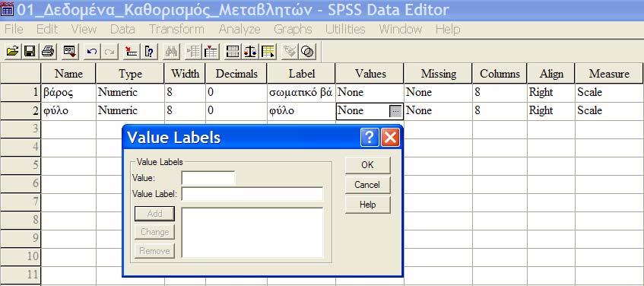The height and width of the screenshot is (286, 644).
Task: Click the βάρος variable name cell
Action: point(68,93)
